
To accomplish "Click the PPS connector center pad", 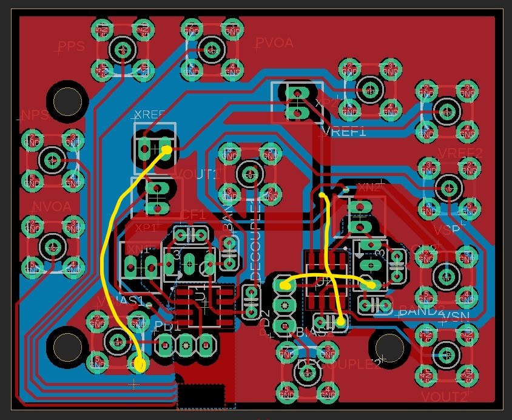I will (123, 50).
